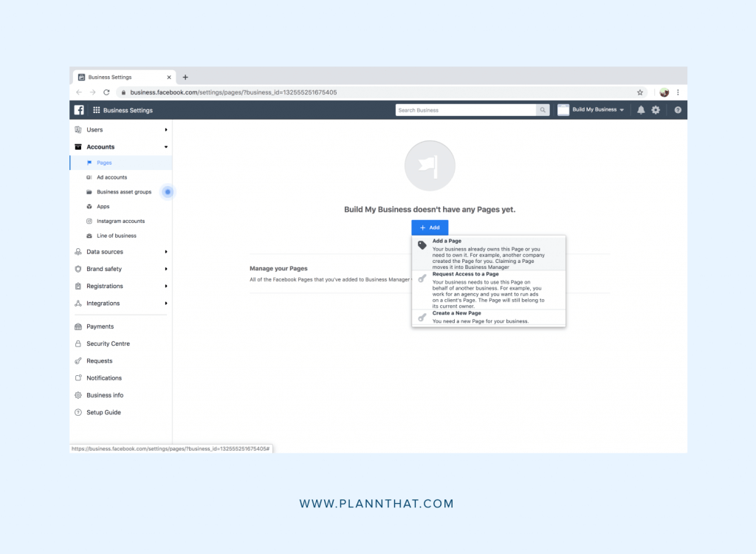Click the Integrations icon
The height and width of the screenshot is (554, 756).
78,303
